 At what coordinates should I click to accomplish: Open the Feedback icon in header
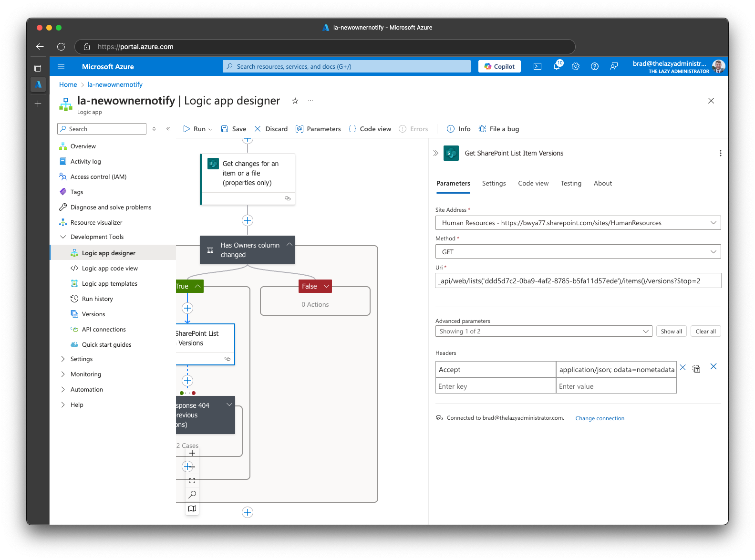tap(614, 66)
